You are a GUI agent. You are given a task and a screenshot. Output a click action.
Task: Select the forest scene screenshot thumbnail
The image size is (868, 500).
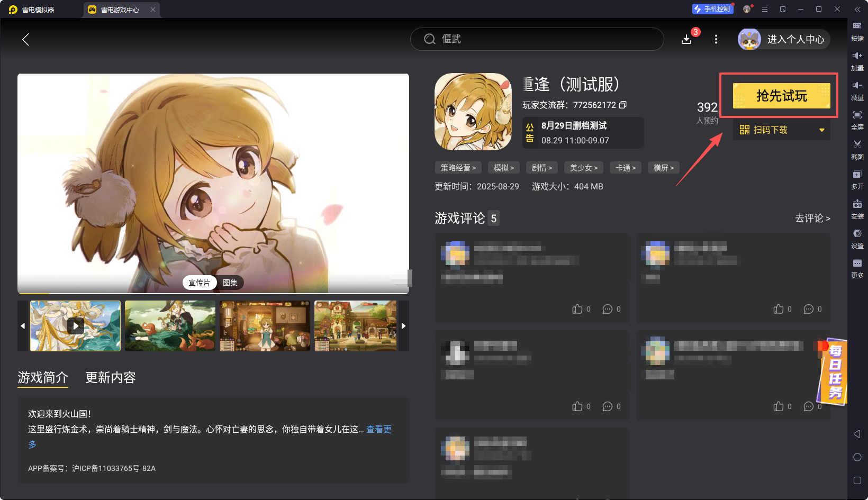(x=170, y=326)
